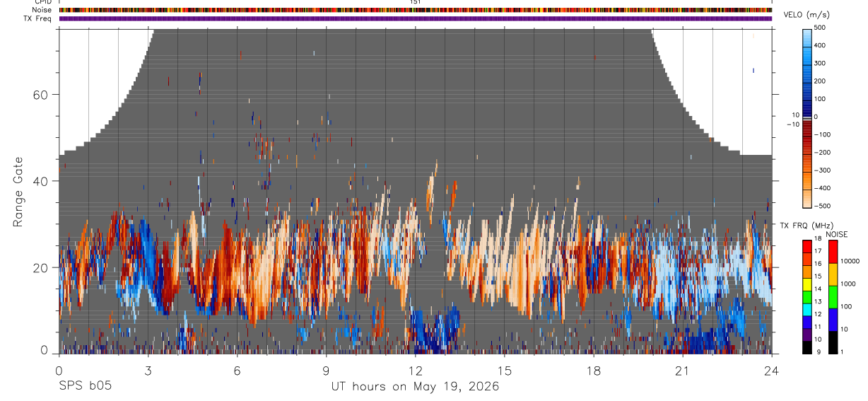Click the 9 label on TX FRQ legend
This screenshot has width=868, height=401.
click(x=817, y=352)
